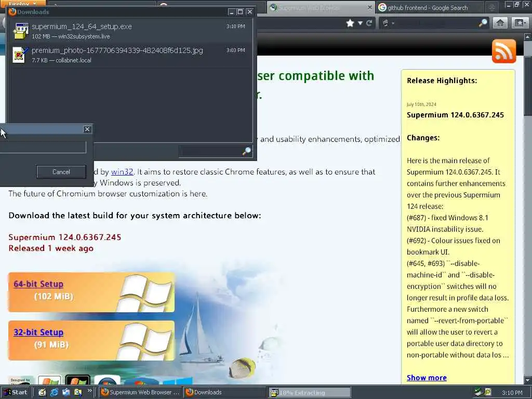Click the scrollbar up arrow

pyautogui.click(x=528, y=36)
